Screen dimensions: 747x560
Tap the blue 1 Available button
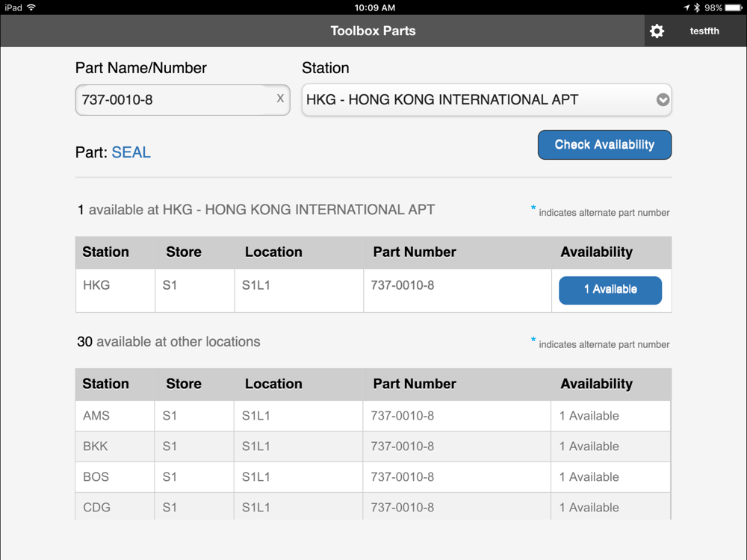coord(610,290)
